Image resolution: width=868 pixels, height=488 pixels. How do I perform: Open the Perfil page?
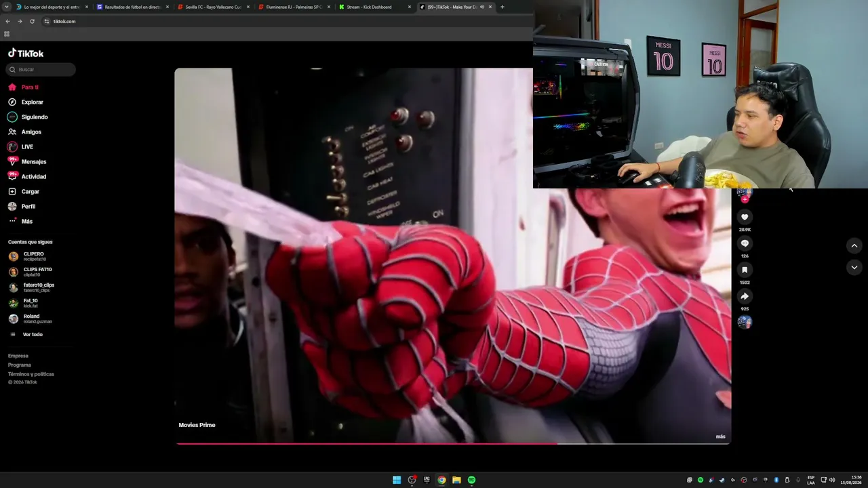click(22, 207)
